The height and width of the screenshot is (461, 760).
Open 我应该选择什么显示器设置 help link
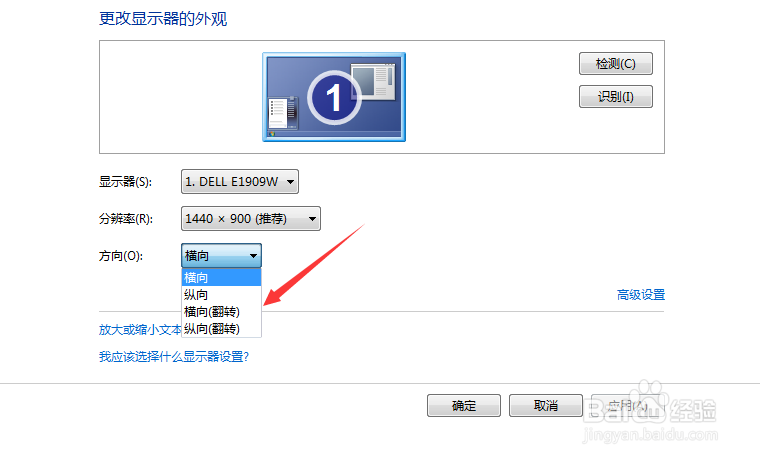click(174, 357)
